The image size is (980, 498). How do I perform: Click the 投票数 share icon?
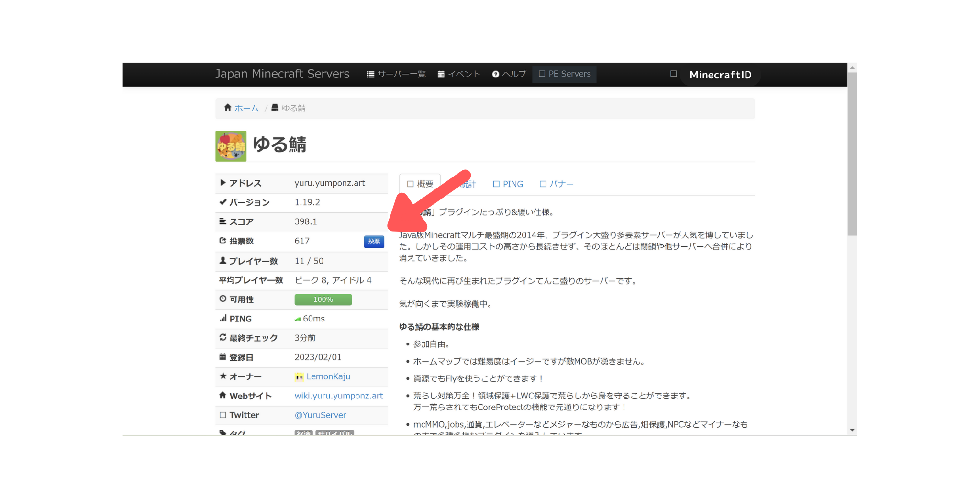pyautogui.click(x=223, y=241)
